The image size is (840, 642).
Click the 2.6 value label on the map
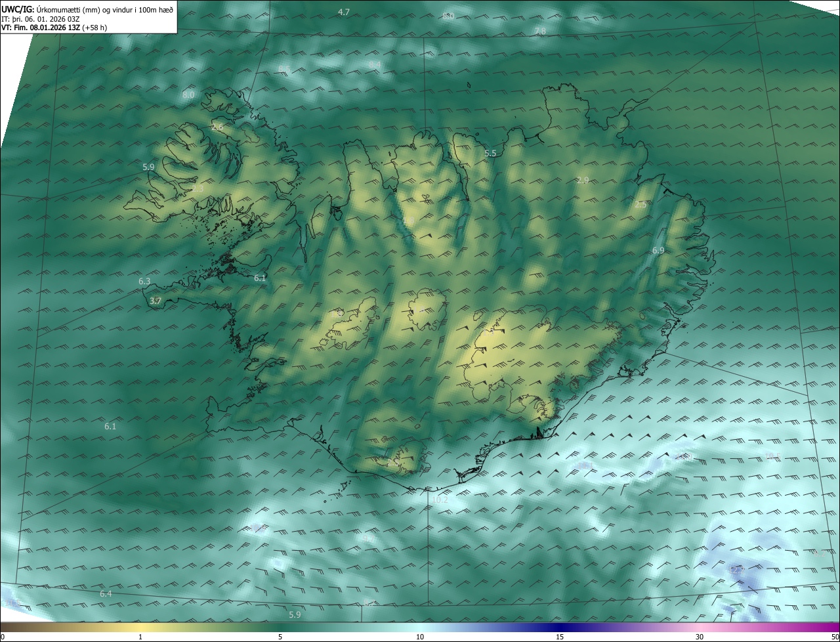[217, 127]
